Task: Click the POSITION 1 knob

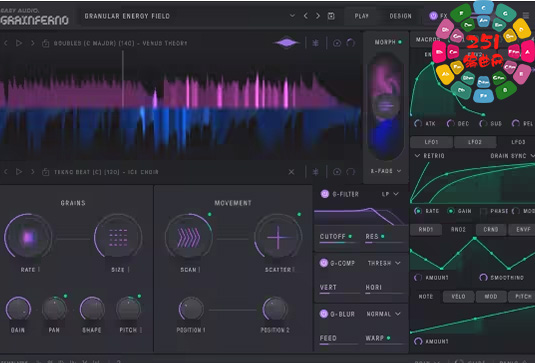Action: [191, 309]
